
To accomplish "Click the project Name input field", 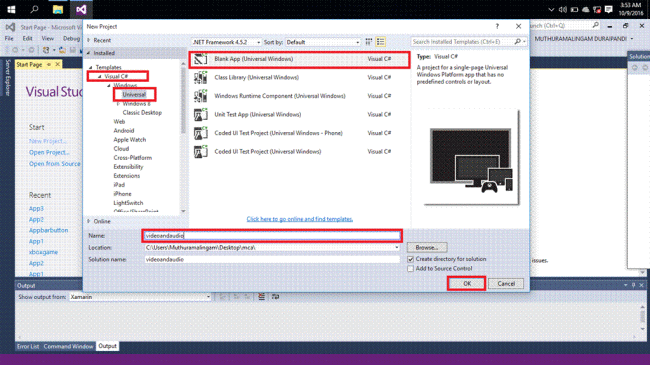I will click(272, 236).
